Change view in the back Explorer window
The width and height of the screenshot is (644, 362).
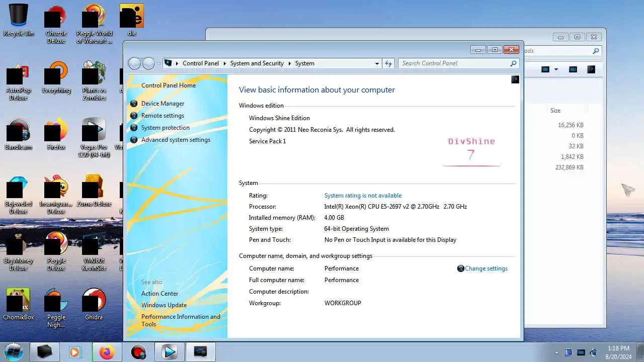tap(545, 69)
